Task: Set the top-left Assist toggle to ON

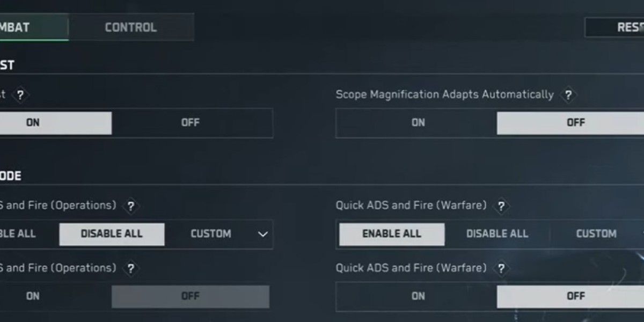Action: tap(33, 123)
